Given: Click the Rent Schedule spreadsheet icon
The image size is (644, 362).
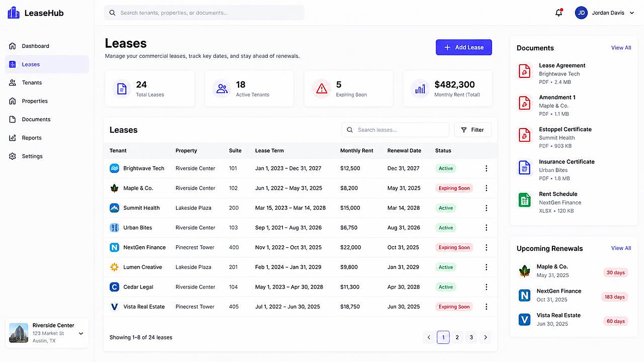Looking at the screenshot, I should point(525,200).
